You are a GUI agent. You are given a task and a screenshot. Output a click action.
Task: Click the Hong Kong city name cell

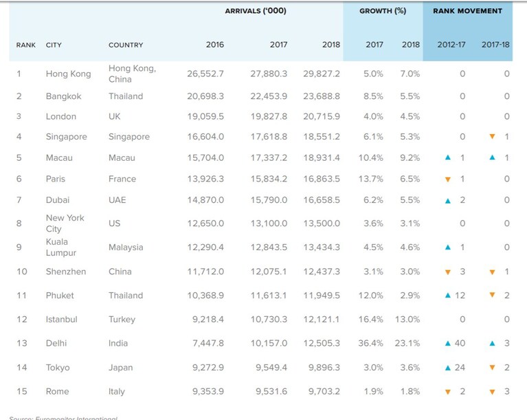click(x=69, y=74)
